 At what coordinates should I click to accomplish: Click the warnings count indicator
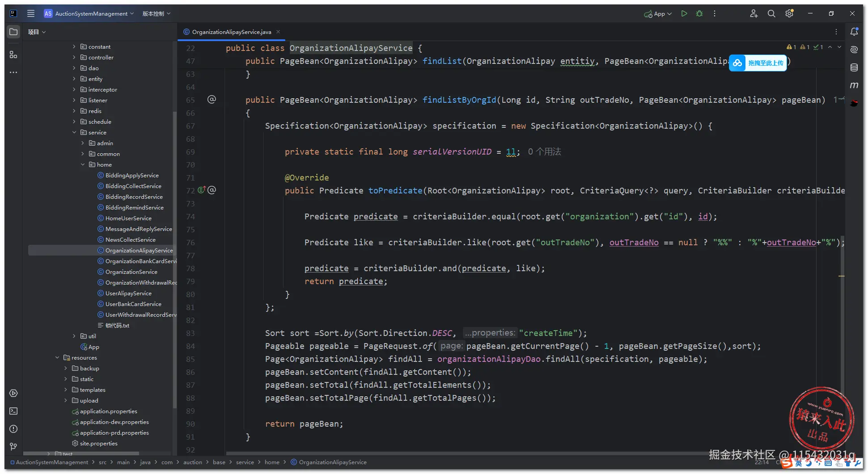(791, 47)
